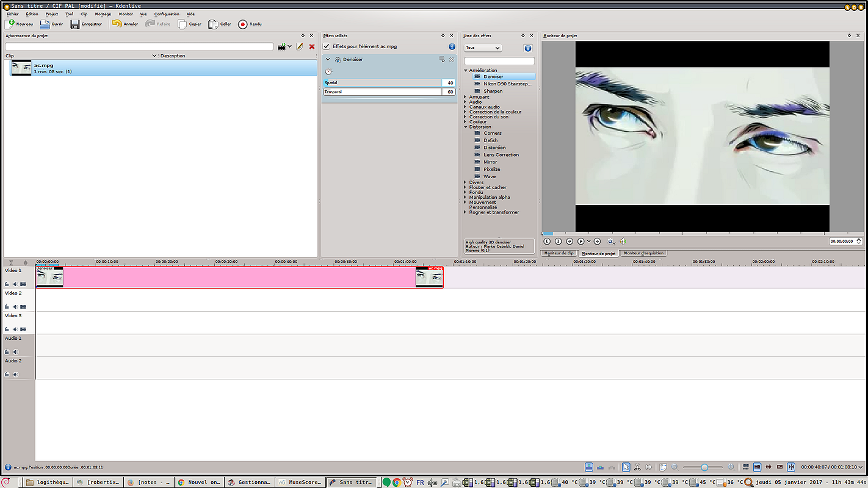
Task: Select the razor (scissors) tool
Action: pyautogui.click(x=637, y=467)
